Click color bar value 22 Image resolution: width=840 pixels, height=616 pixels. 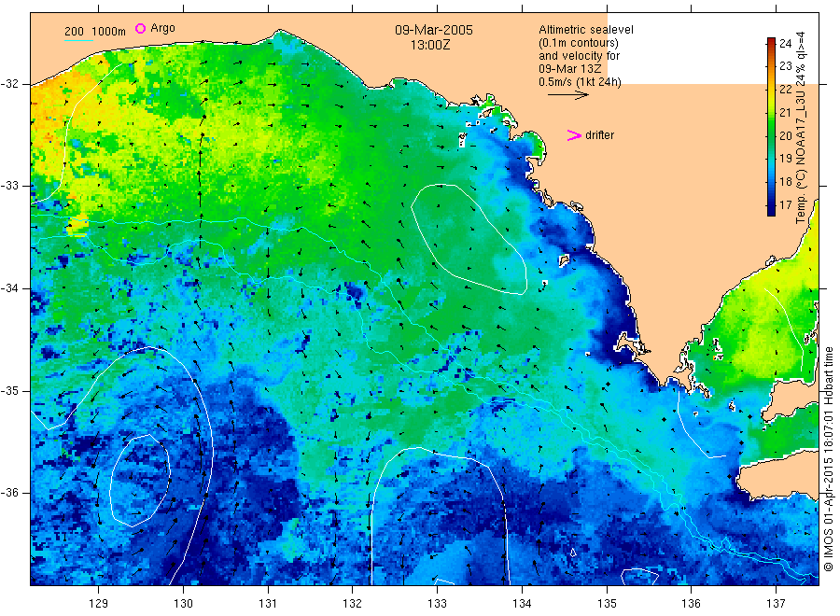coord(785,89)
